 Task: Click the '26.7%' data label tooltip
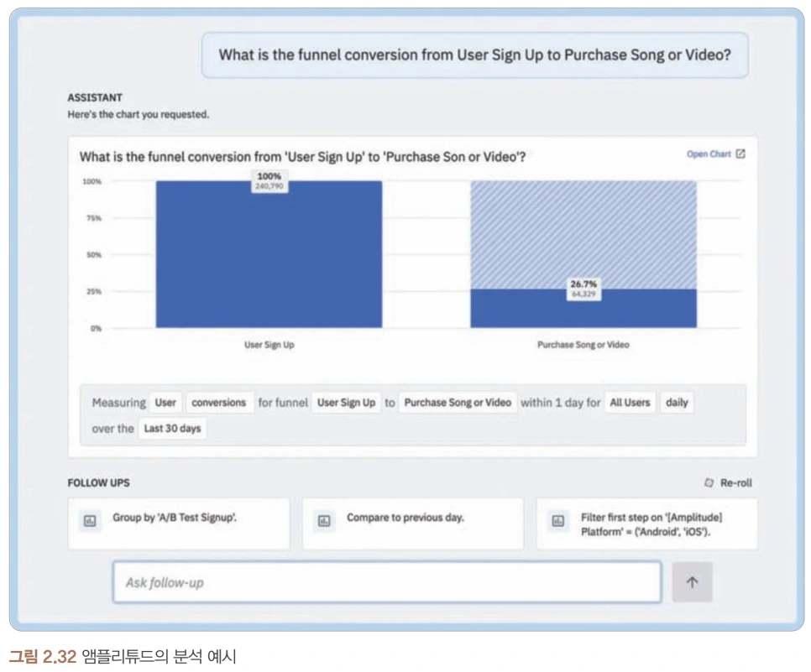tap(583, 289)
